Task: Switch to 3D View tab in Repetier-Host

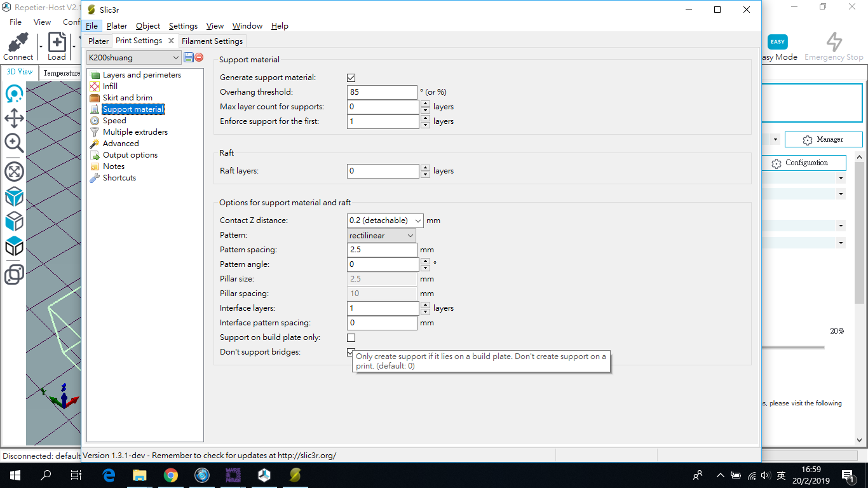Action: (x=20, y=72)
